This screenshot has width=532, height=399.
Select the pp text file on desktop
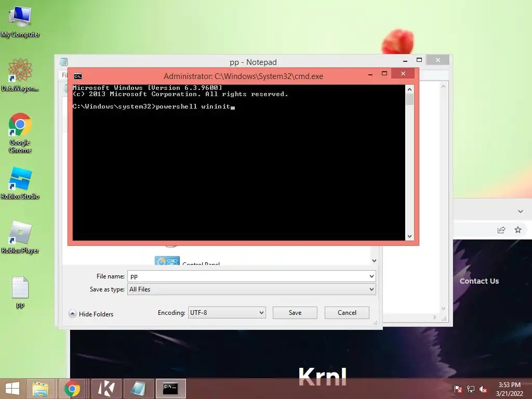tap(20, 292)
